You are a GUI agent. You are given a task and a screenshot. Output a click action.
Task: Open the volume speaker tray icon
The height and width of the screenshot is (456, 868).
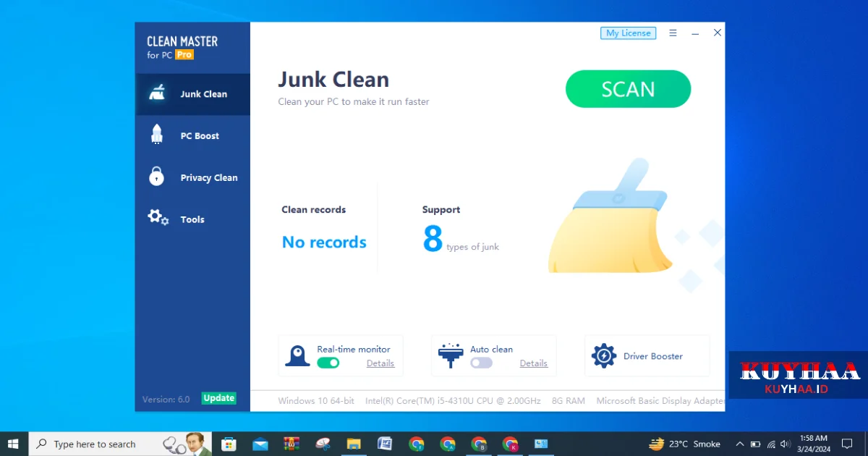tap(786, 444)
